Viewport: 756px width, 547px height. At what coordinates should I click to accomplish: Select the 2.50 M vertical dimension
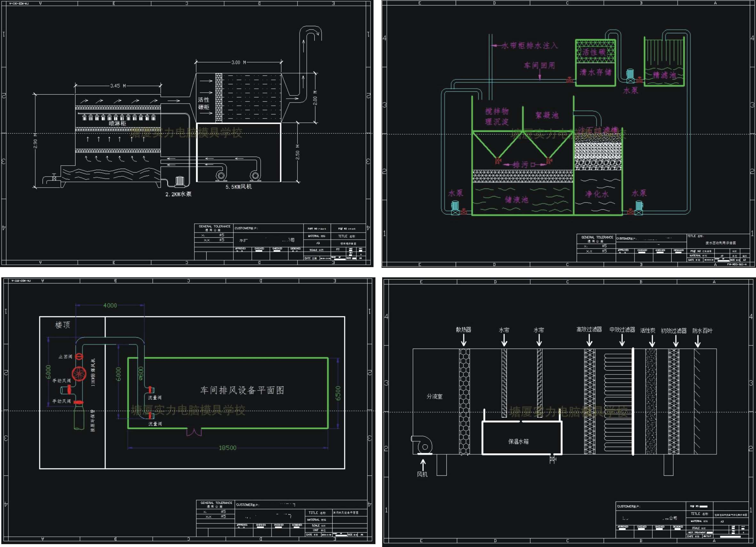[298, 152]
